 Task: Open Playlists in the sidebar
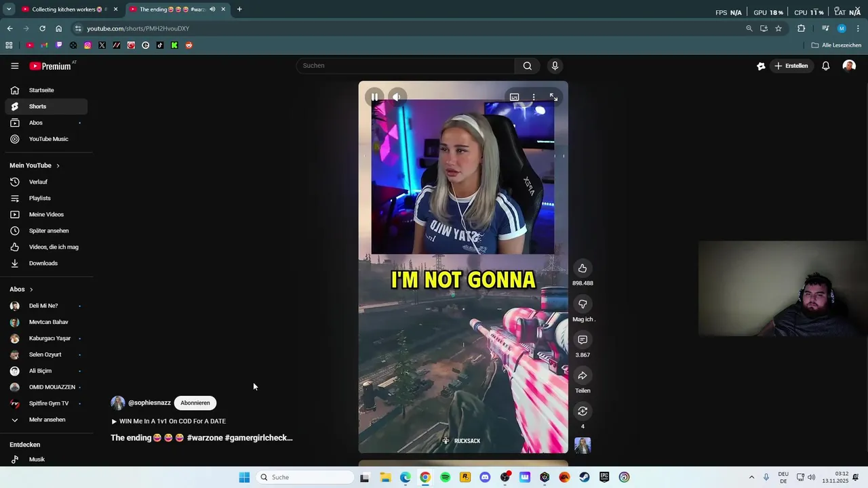click(46, 198)
